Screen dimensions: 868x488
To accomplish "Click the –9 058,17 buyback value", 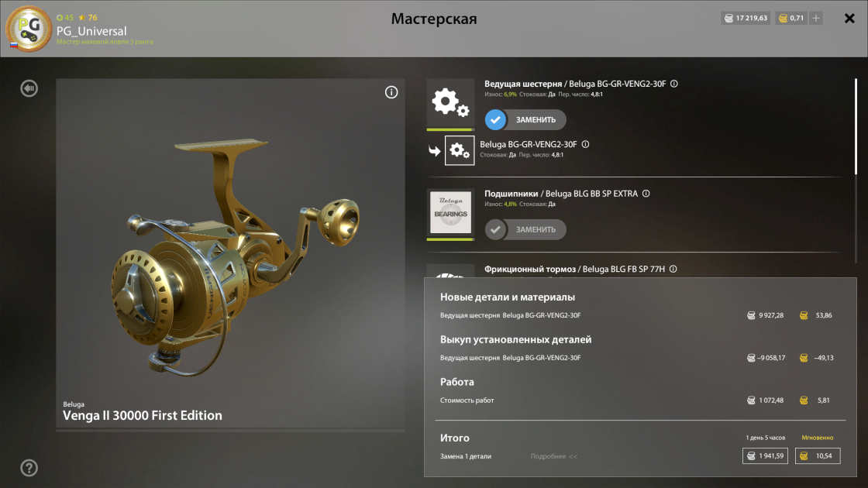I will click(x=766, y=358).
